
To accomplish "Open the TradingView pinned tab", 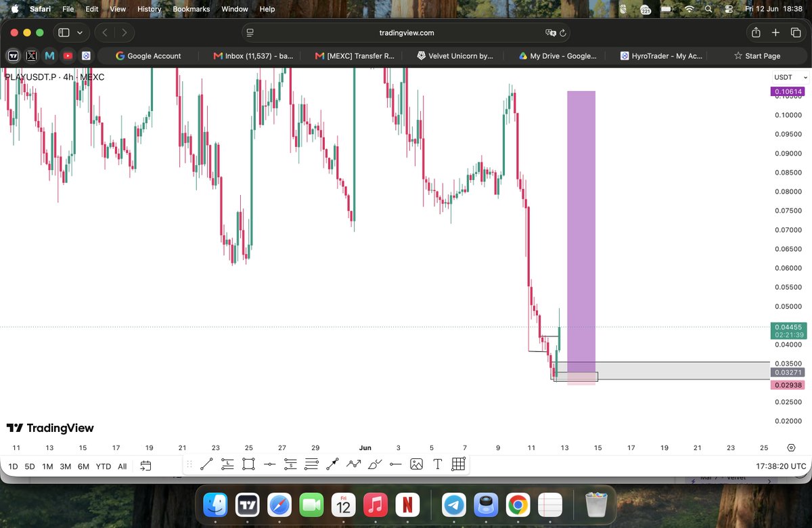I will pos(13,56).
